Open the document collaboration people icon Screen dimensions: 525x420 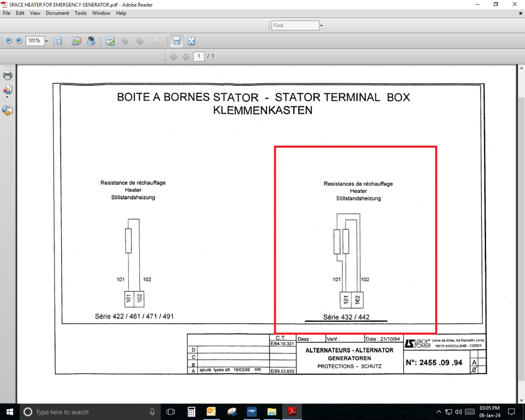click(8, 90)
